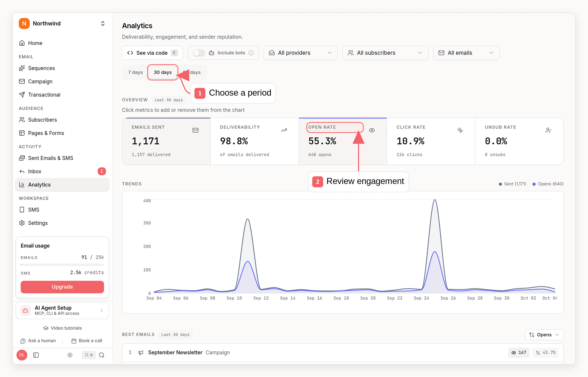Click the red Upgrade button
This screenshot has width=588, height=377.
pyautogui.click(x=62, y=287)
